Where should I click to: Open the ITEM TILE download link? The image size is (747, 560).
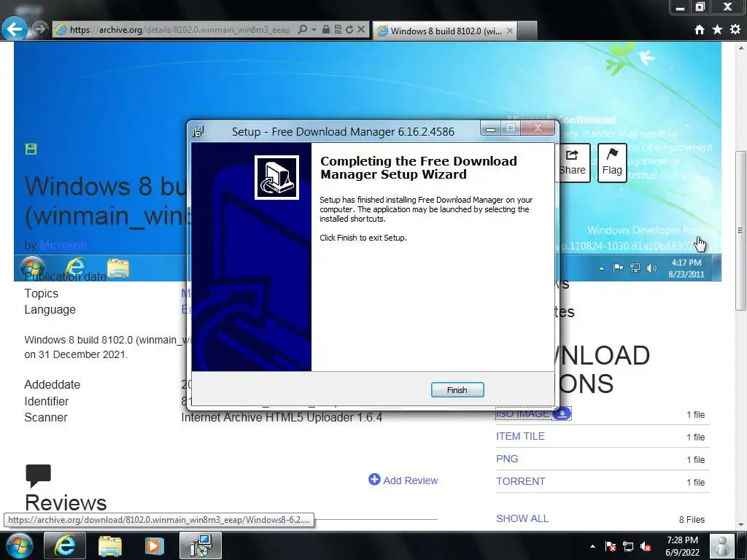click(520, 436)
